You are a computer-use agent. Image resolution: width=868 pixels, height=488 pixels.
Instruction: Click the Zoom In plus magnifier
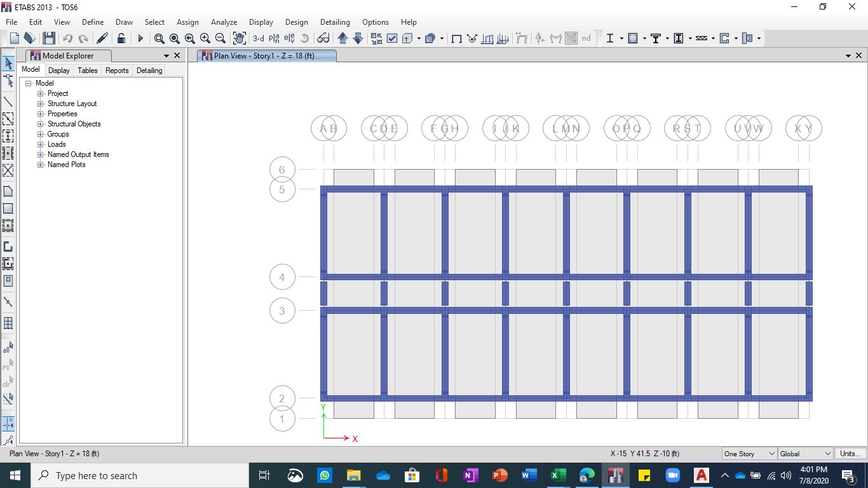(205, 38)
